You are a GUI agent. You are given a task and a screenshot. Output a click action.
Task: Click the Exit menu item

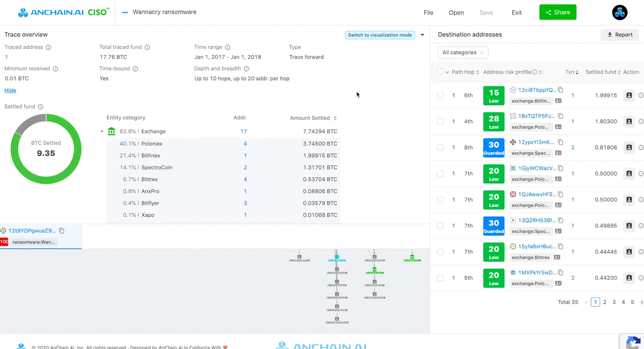pyautogui.click(x=517, y=13)
